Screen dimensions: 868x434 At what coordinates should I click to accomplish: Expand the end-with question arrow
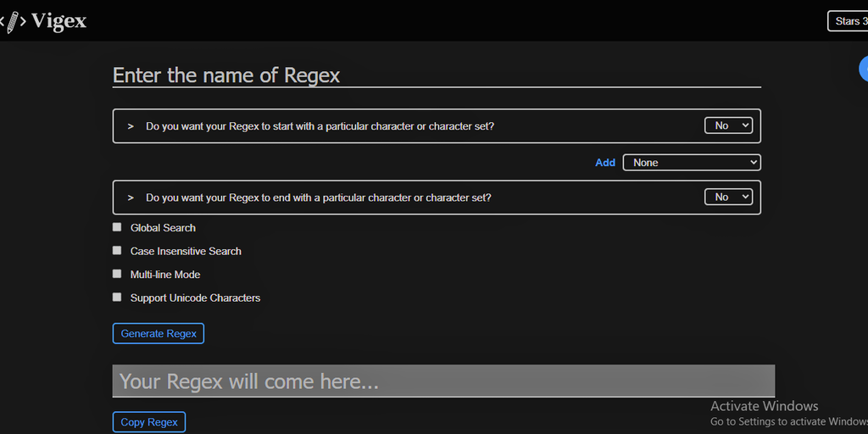131,198
